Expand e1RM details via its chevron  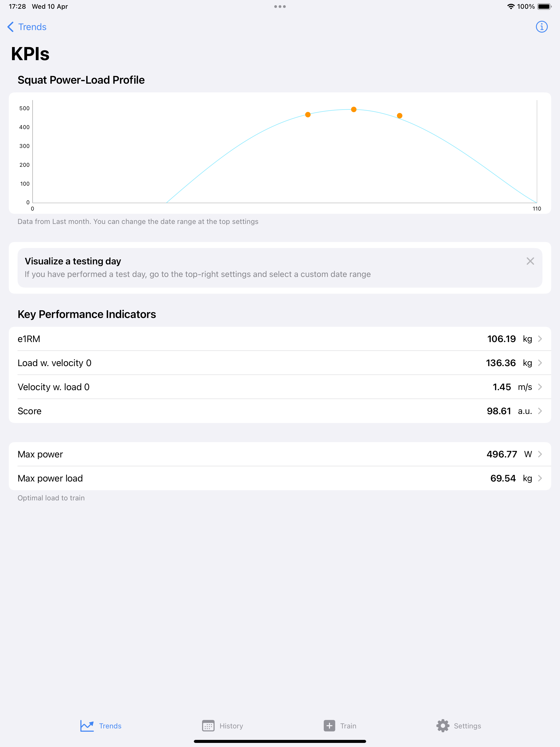(539, 339)
